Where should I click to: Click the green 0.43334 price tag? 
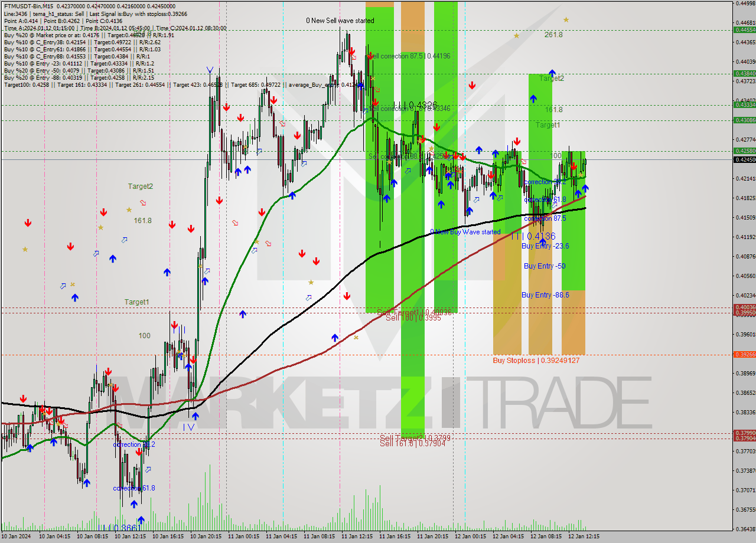pos(744,104)
